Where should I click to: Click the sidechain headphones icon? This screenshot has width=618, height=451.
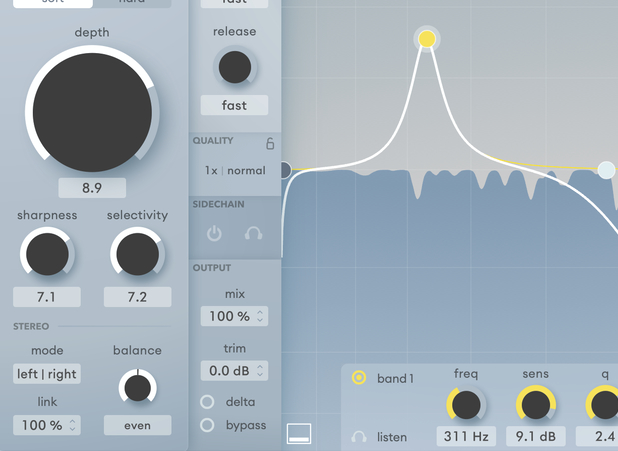[x=254, y=234]
